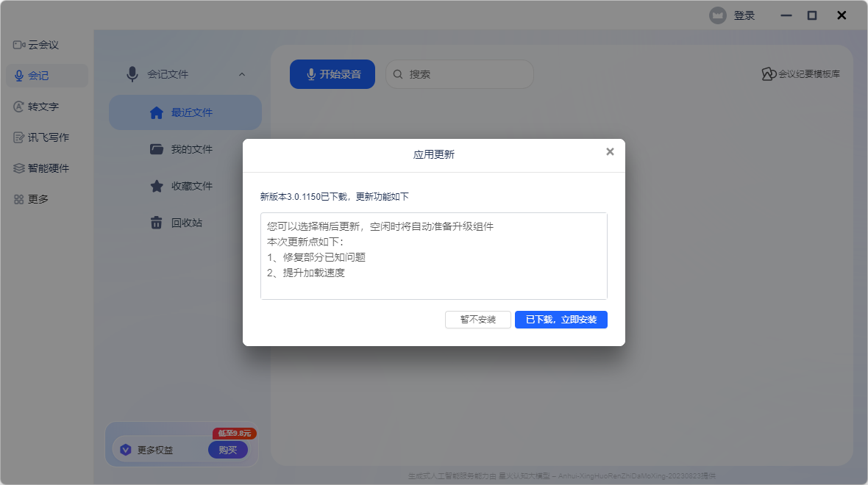
Task: Collapse the 会记文件 section chevron
Action: click(x=242, y=74)
